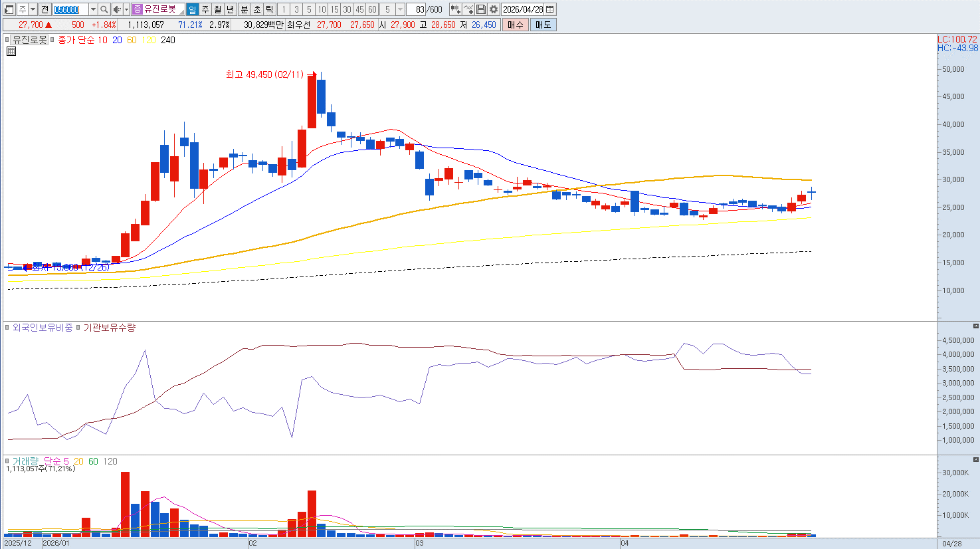Switch to the 월 monthly period
This screenshot has width=980, height=549.
point(217,9)
